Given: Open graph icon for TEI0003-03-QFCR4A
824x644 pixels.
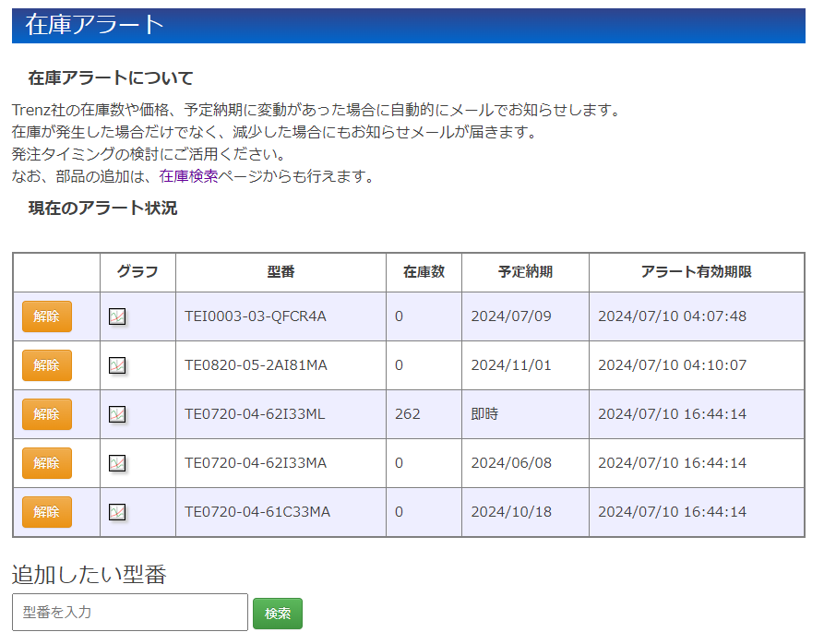Looking at the screenshot, I should [117, 316].
